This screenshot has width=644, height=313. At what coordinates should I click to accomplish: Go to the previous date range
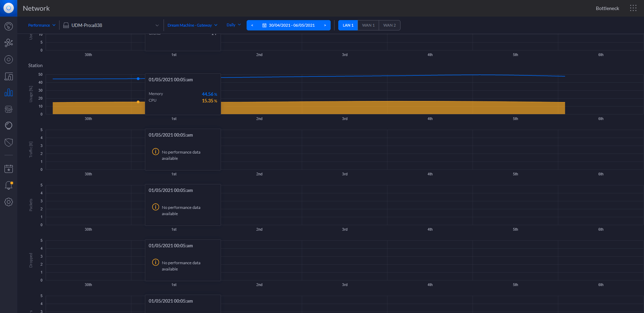(x=252, y=25)
